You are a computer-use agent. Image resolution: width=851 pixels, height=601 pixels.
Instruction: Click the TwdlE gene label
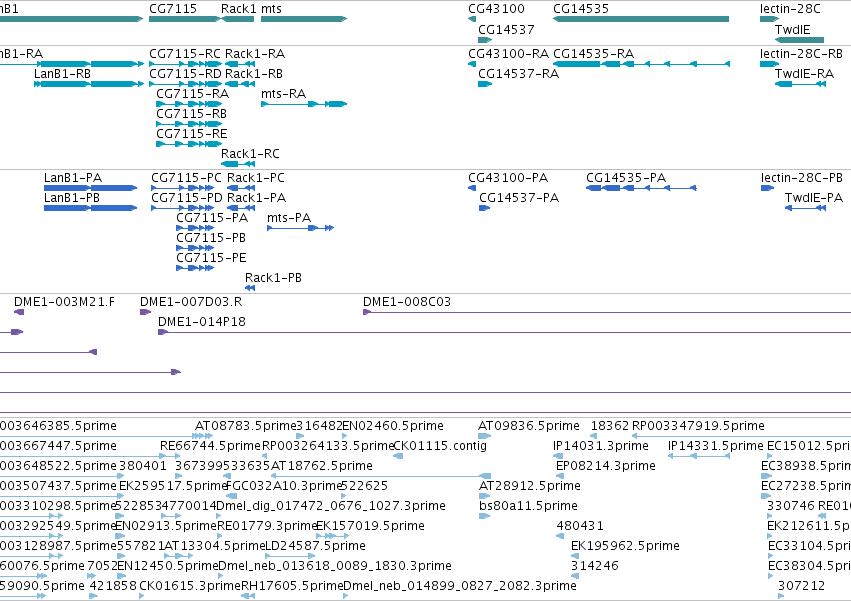[792, 29]
